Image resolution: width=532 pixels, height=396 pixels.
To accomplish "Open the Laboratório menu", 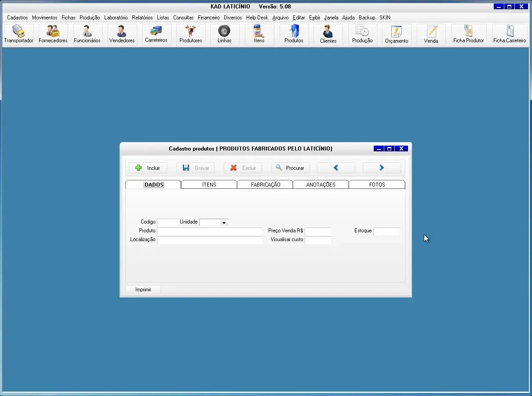I will (x=116, y=18).
